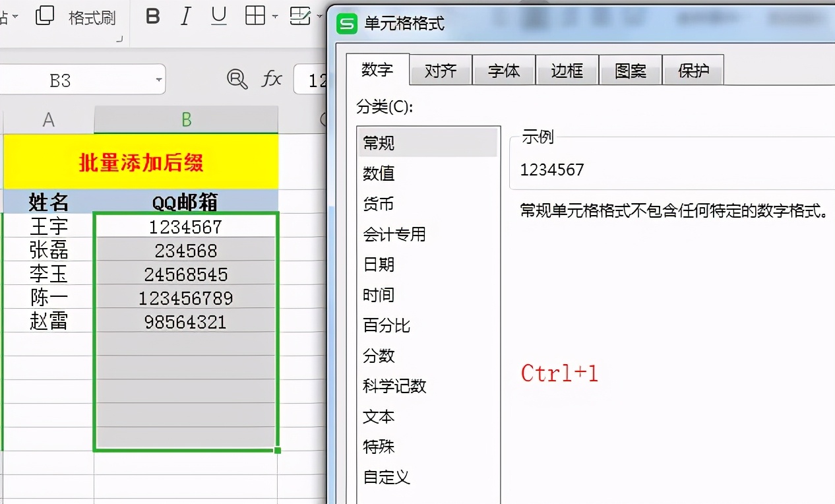The image size is (835, 504).
Task: Toggle Bold formatting
Action: (x=152, y=16)
